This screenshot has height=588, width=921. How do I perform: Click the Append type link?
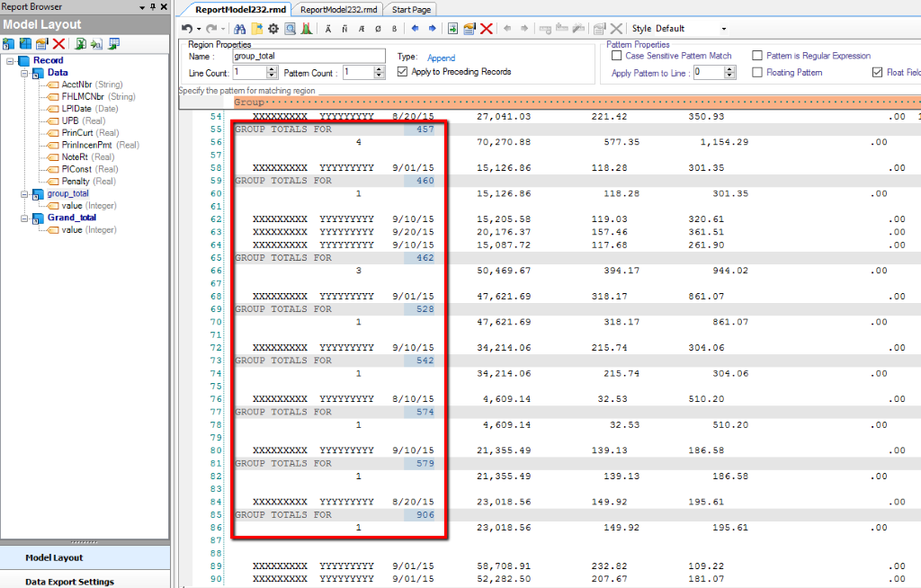pyautogui.click(x=441, y=58)
